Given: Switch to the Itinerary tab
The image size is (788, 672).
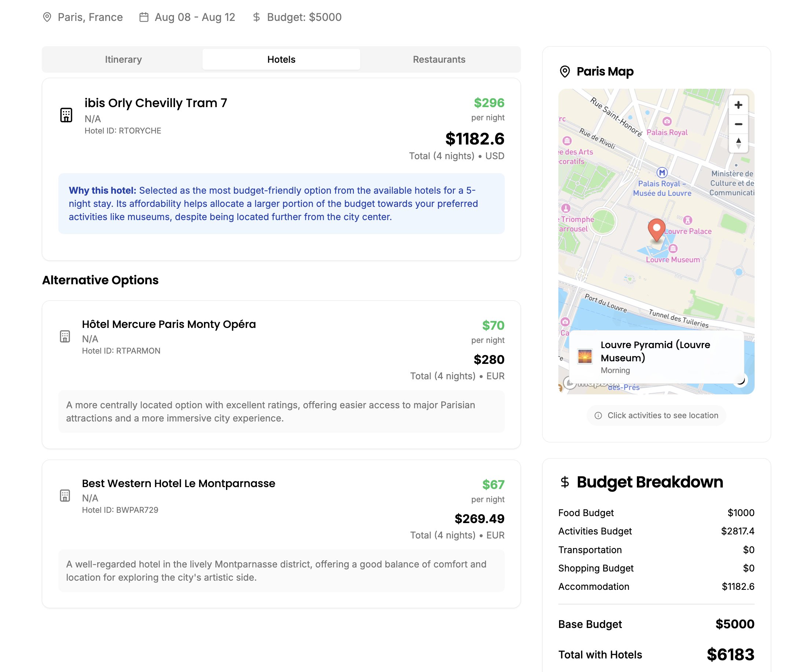Looking at the screenshot, I should [123, 59].
